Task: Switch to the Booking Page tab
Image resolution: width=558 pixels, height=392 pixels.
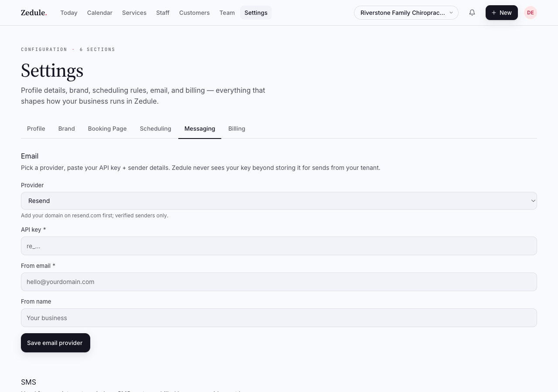Action: tap(107, 128)
